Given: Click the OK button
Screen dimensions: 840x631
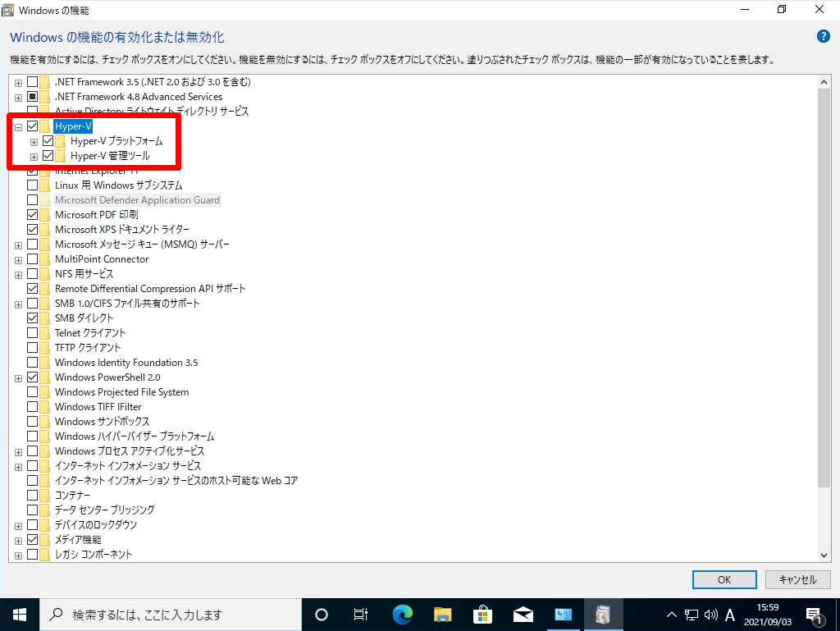Looking at the screenshot, I should (724, 579).
